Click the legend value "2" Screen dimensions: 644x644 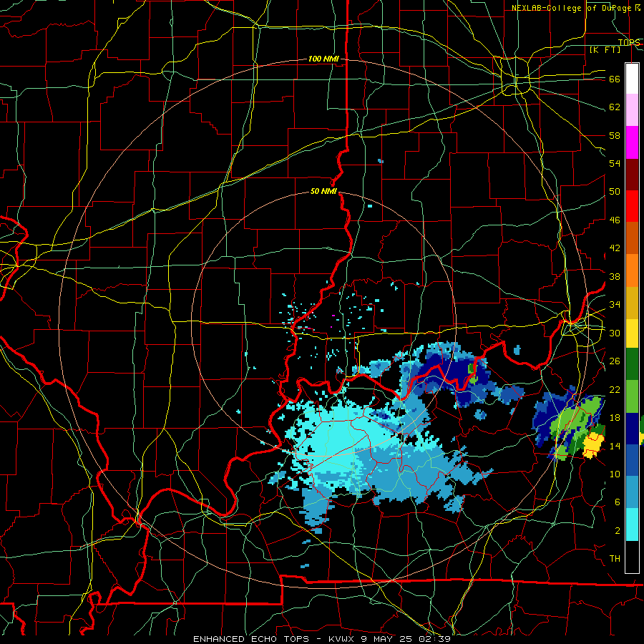click(x=617, y=531)
